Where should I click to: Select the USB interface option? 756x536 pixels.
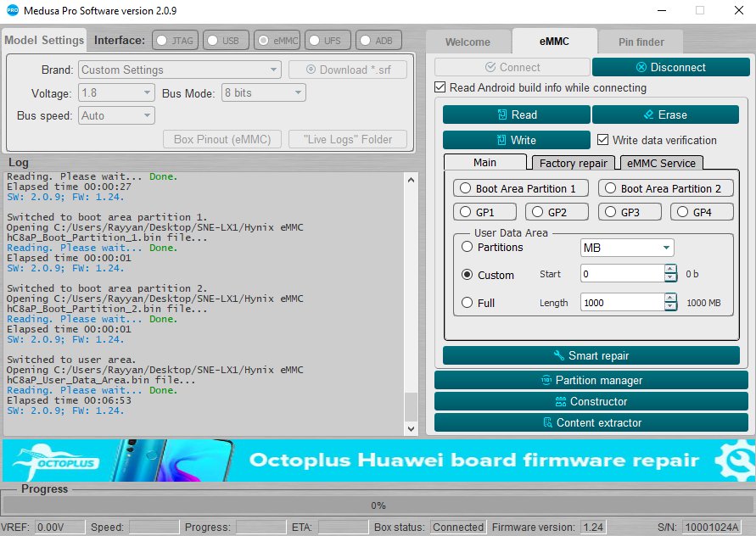226,41
